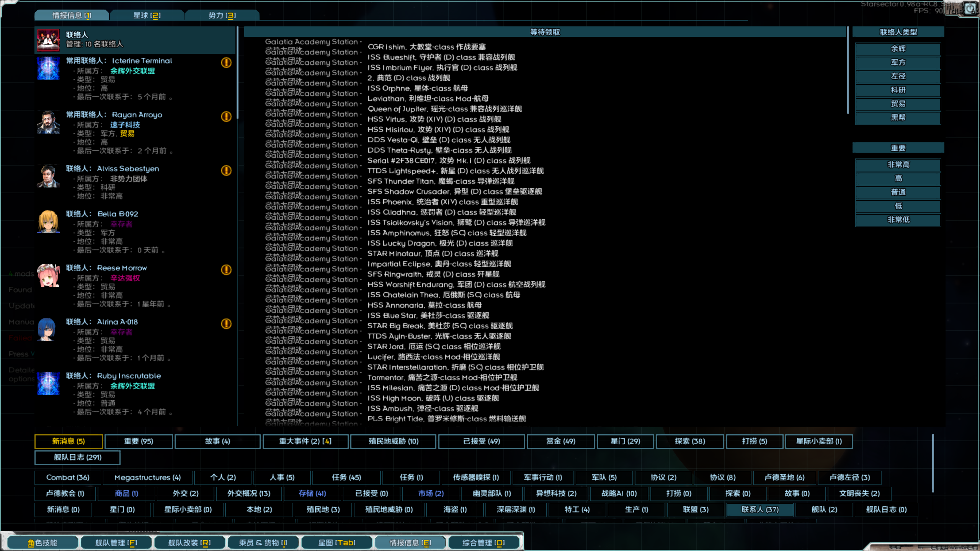Click Ruby Inscrutable's blue portrait icon
The height and width of the screenshot is (551, 980).
point(48,383)
